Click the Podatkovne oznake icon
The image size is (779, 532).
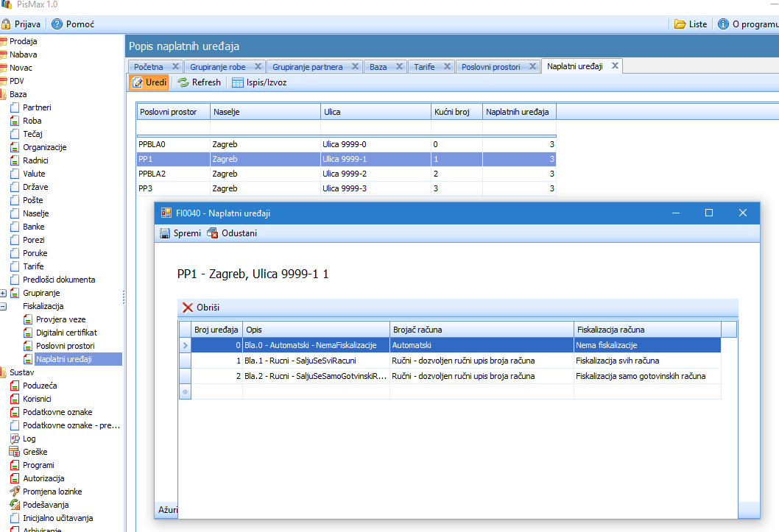(15, 412)
